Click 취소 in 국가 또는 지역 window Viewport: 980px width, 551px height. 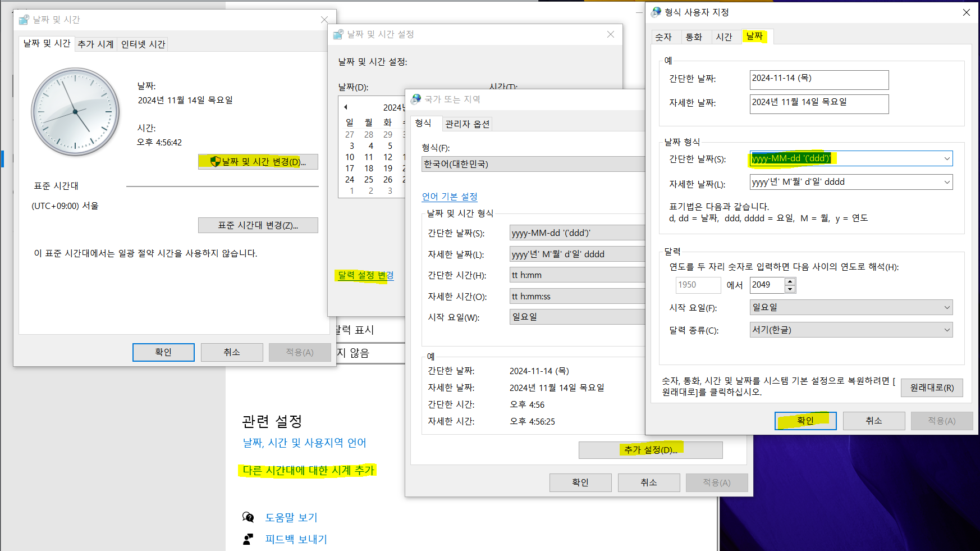pos(649,482)
